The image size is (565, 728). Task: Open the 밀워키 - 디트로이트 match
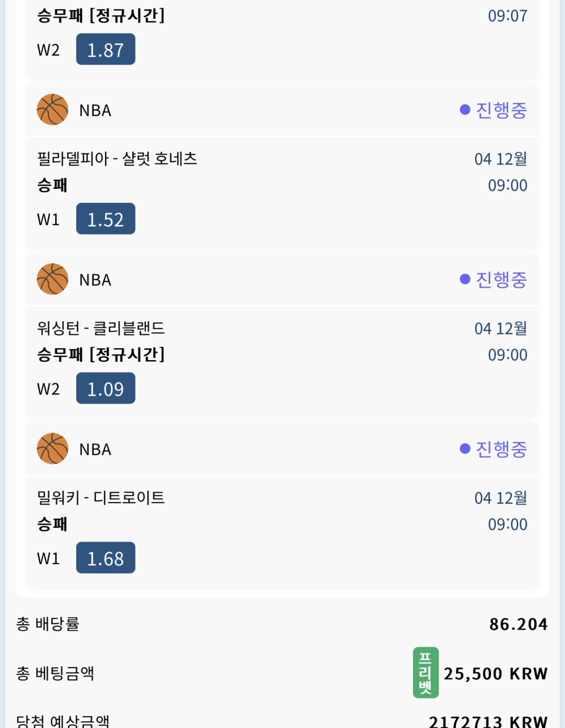(x=101, y=498)
